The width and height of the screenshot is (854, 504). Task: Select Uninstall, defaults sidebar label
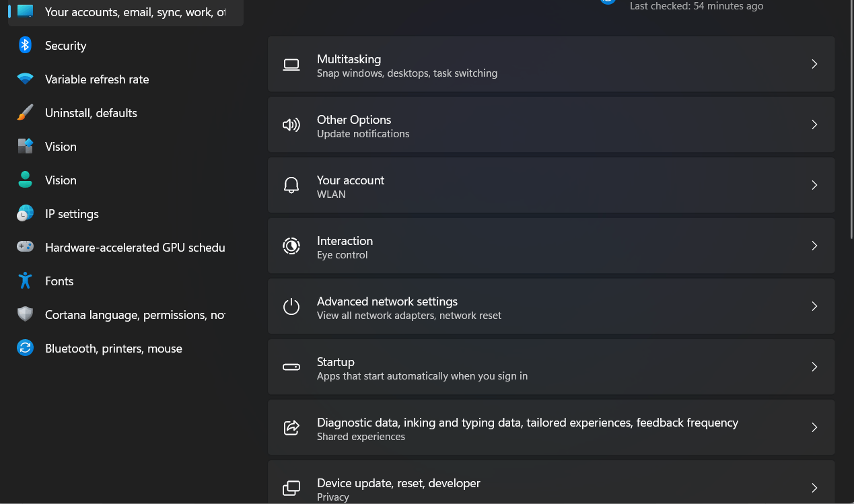coord(91,113)
